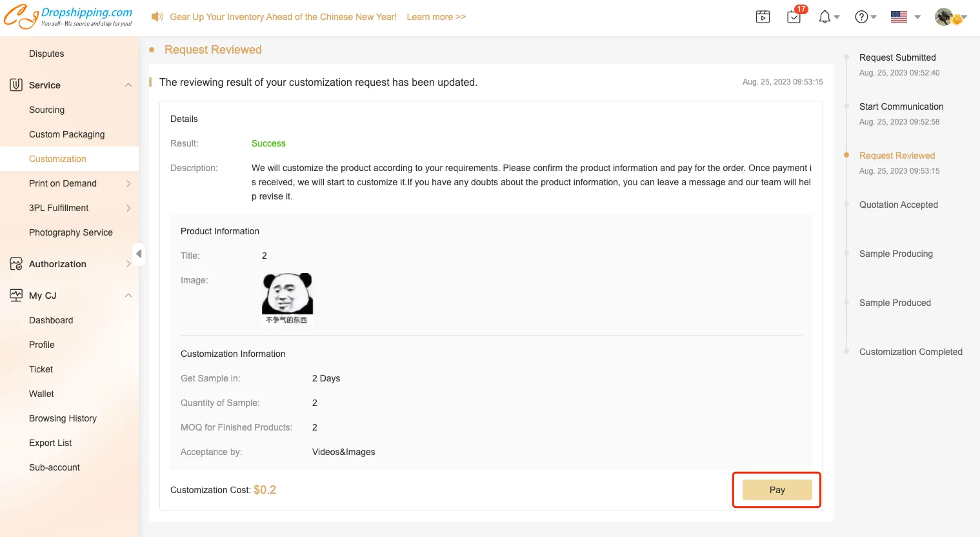The height and width of the screenshot is (537, 980).
Task: Open the task checklist icon with badge
Action: (x=794, y=17)
